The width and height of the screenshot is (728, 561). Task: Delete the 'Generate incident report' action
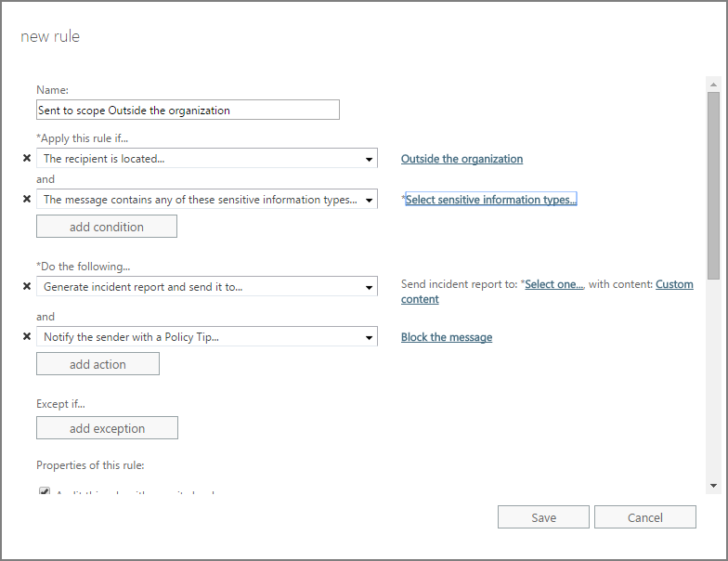click(27, 286)
